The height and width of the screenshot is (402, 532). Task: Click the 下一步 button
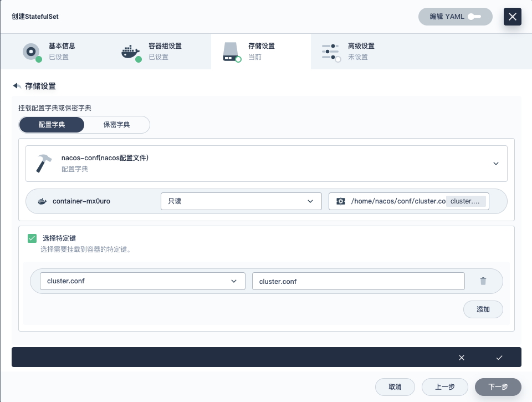tap(498, 386)
